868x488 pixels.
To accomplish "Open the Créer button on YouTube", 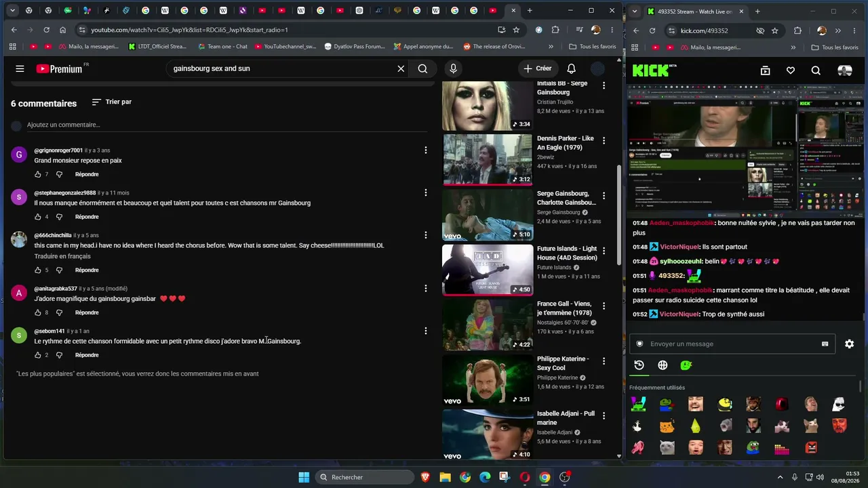I will (x=538, y=68).
